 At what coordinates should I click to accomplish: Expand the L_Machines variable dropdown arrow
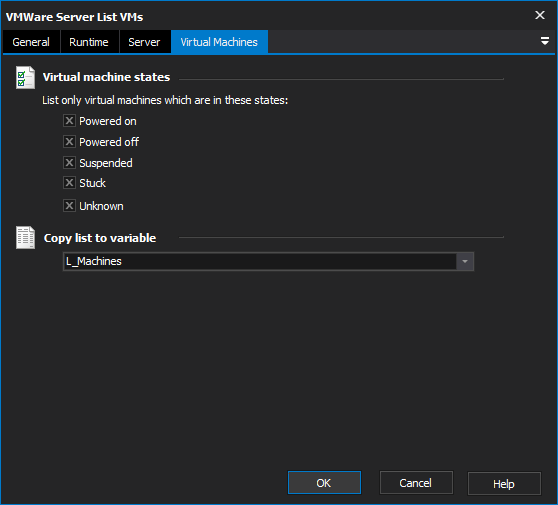tap(465, 262)
